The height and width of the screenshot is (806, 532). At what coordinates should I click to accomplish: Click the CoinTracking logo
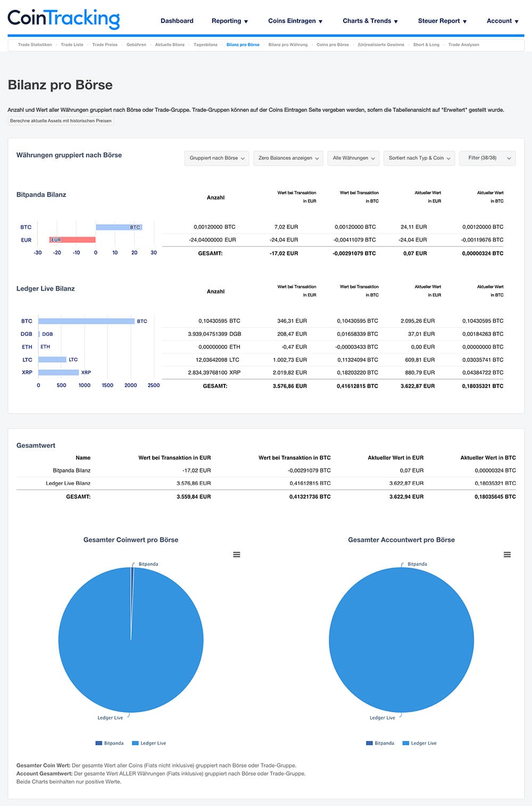64,19
